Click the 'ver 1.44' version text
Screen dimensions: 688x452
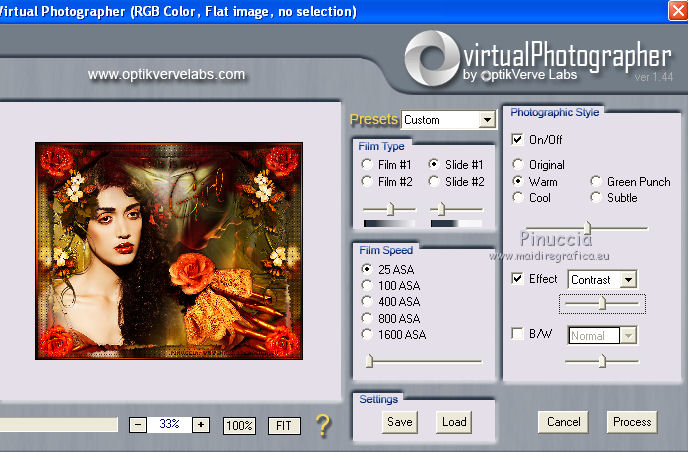(653, 77)
